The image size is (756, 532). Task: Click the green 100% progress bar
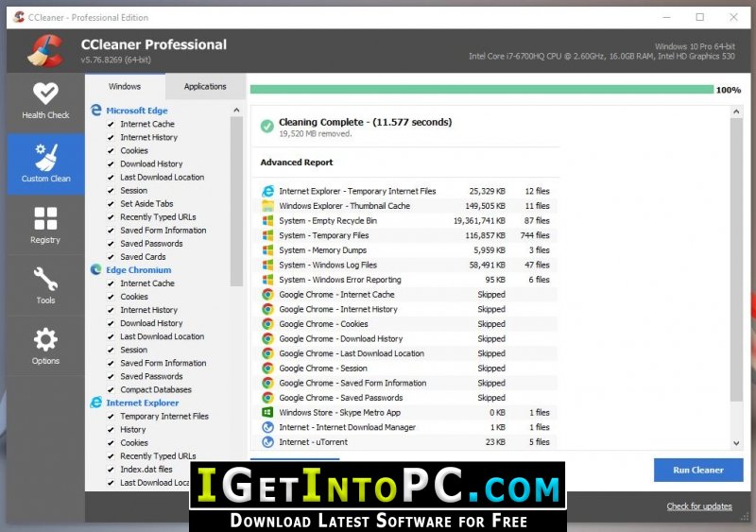481,90
